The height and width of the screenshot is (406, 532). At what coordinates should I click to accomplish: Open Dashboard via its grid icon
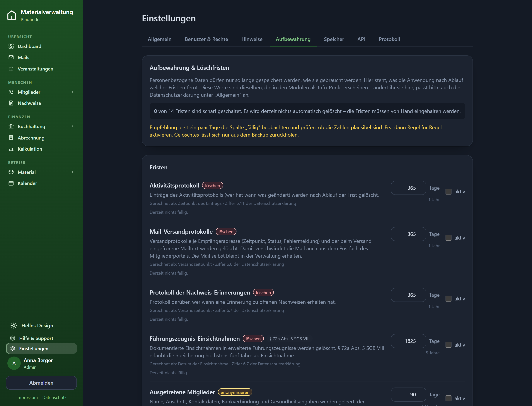[x=11, y=46]
